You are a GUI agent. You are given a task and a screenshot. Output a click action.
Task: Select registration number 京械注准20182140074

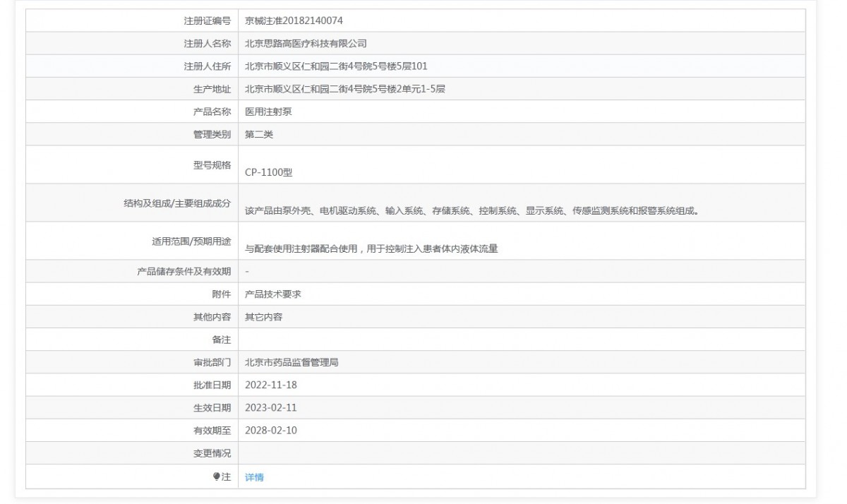294,21
